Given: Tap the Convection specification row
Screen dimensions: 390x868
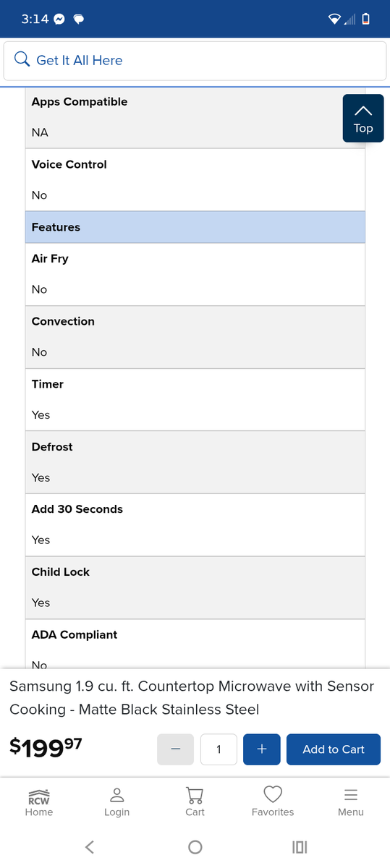Looking at the screenshot, I should coord(195,337).
